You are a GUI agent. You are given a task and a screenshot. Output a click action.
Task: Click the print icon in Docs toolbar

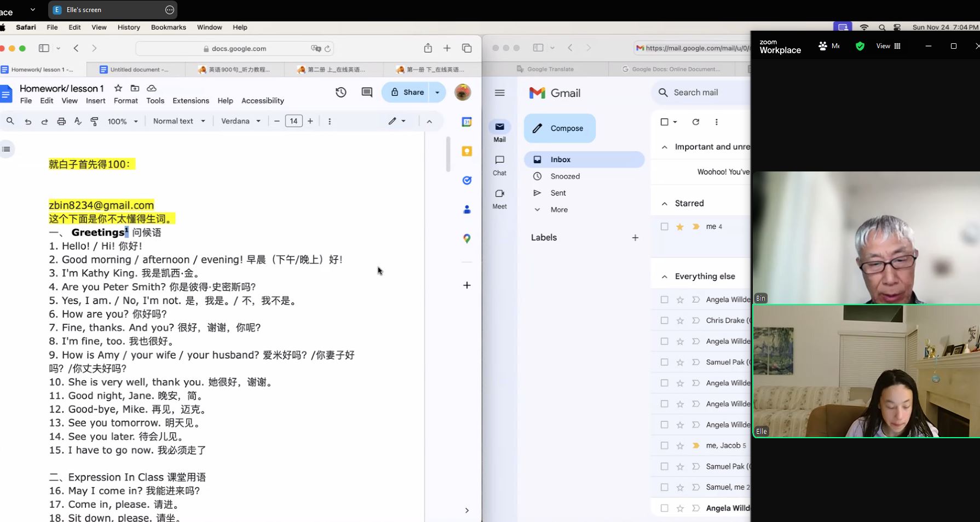pos(61,122)
